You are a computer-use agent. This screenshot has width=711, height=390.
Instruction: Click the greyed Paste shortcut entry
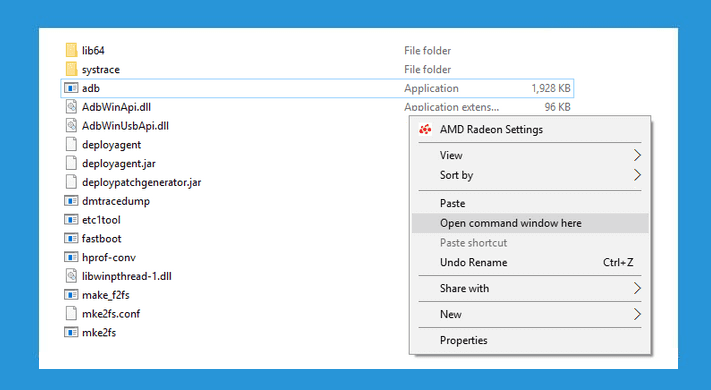(530, 243)
